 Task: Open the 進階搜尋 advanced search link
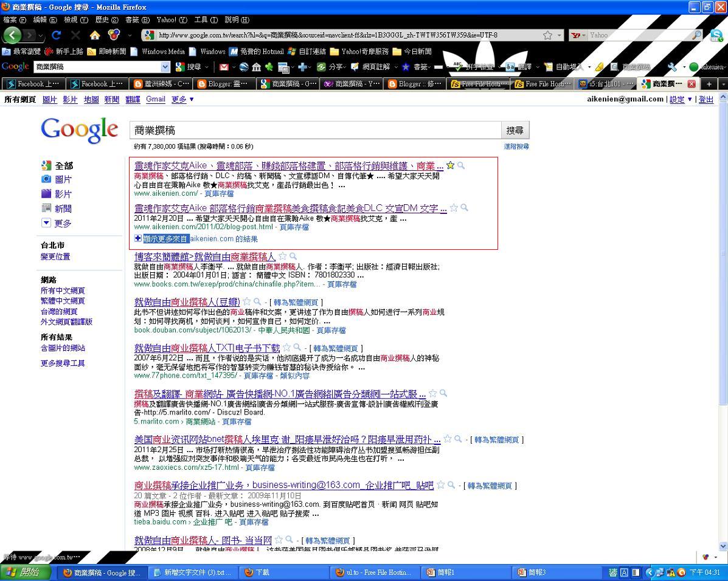tap(516, 146)
